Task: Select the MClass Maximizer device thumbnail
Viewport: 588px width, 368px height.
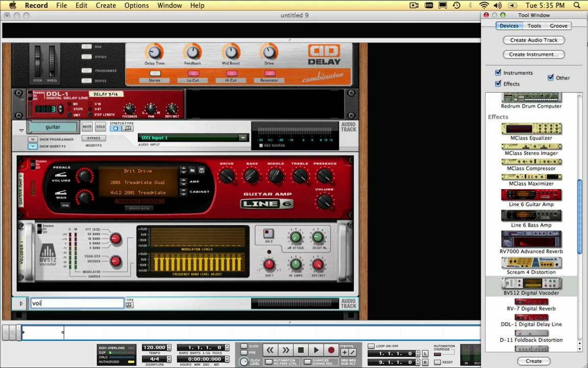Action: [x=531, y=177]
